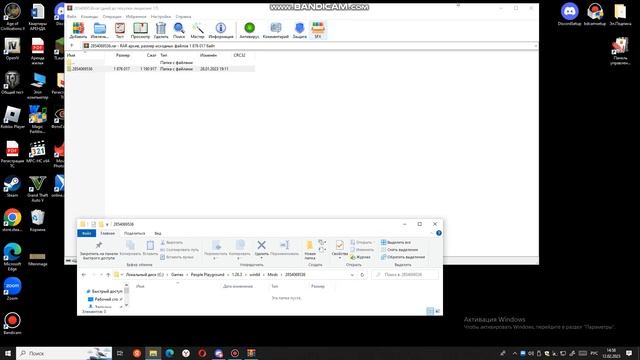Click WinRAR Protect (Защита) toolbar icon

(x=300, y=31)
